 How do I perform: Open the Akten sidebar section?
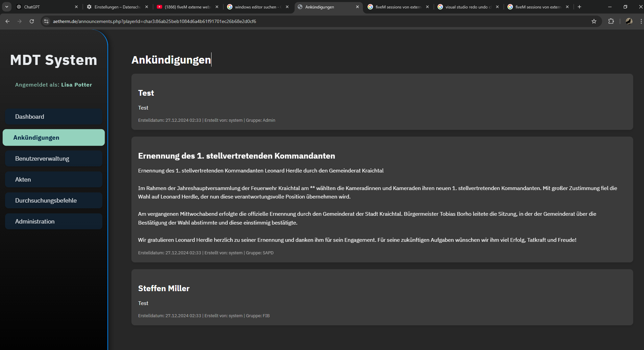(x=54, y=180)
